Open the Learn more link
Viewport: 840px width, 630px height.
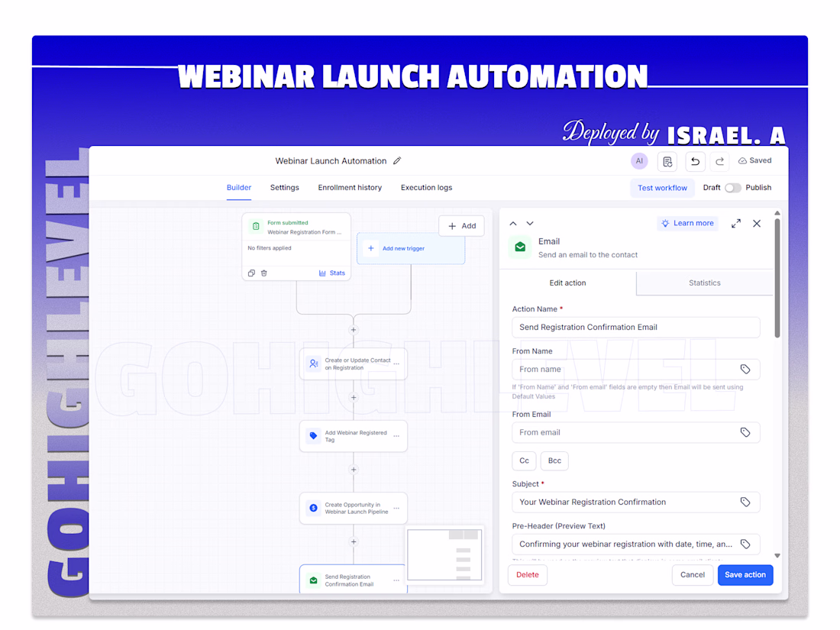[x=688, y=224]
